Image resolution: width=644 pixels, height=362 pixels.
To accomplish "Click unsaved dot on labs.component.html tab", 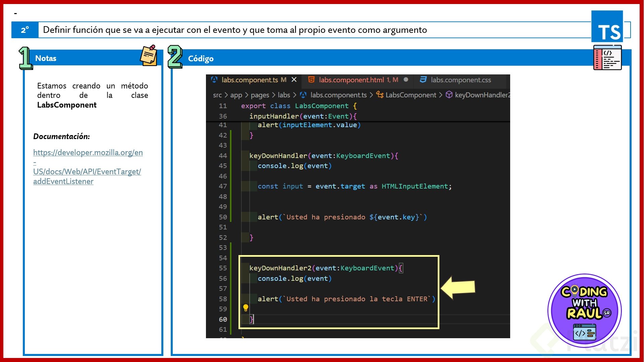I will 406,80.
